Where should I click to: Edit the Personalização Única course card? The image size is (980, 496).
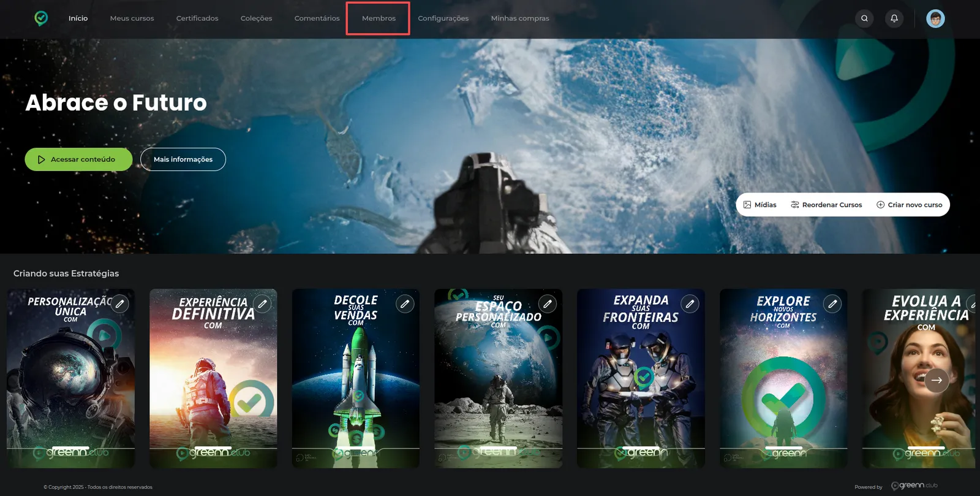tap(120, 303)
